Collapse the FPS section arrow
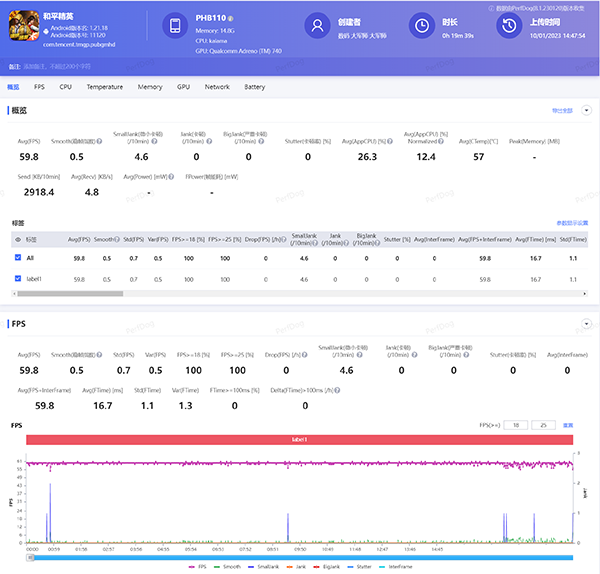Viewport: 600px width, 574px height. pyautogui.click(x=587, y=324)
